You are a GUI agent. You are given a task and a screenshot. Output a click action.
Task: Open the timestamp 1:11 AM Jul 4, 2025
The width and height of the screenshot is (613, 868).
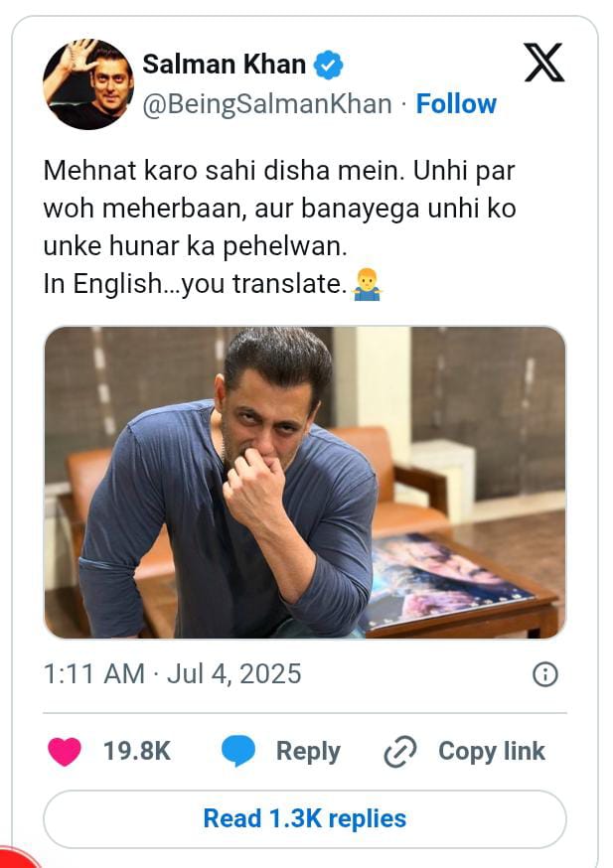tap(172, 674)
